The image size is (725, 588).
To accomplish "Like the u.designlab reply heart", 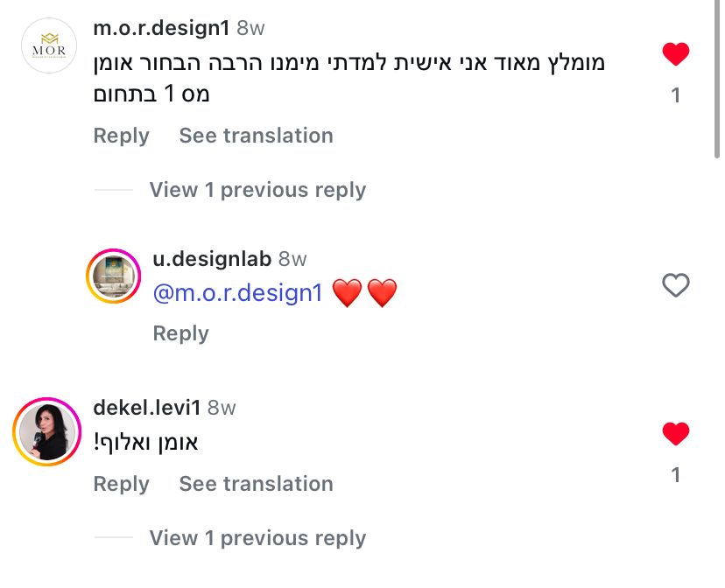I will click(x=675, y=285).
